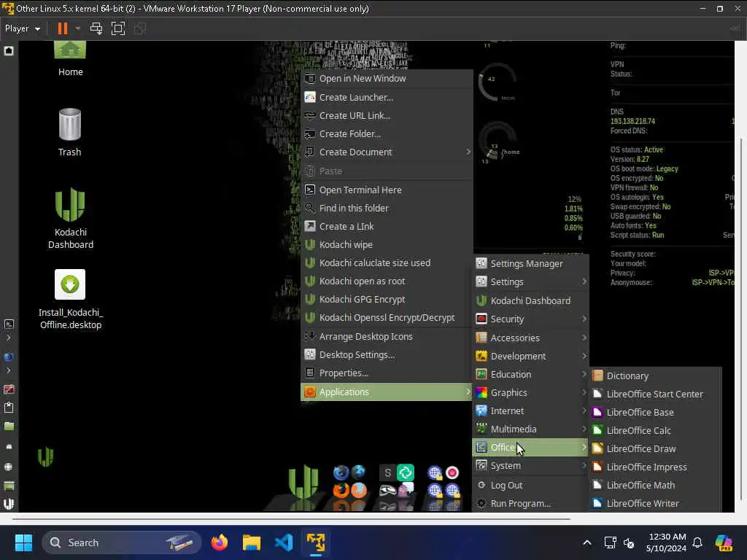Launch LibreOffice Math

(x=656, y=485)
